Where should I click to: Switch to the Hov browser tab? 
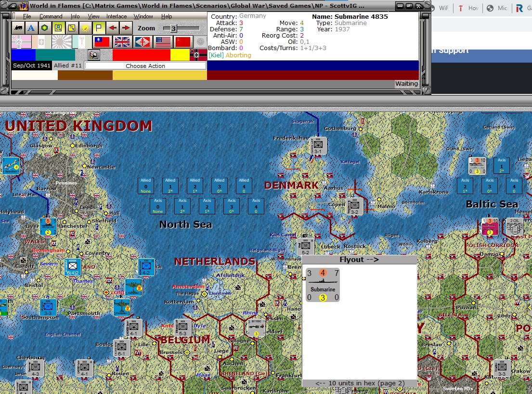tap(468, 8)
